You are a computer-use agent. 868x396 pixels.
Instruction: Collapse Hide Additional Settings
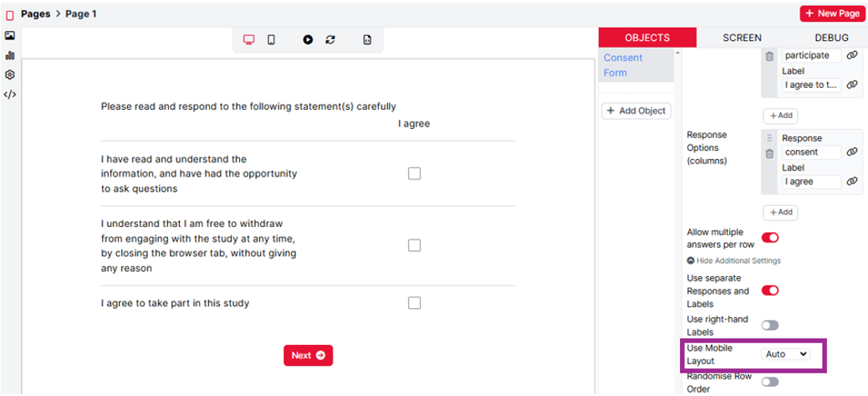point(733,260)
